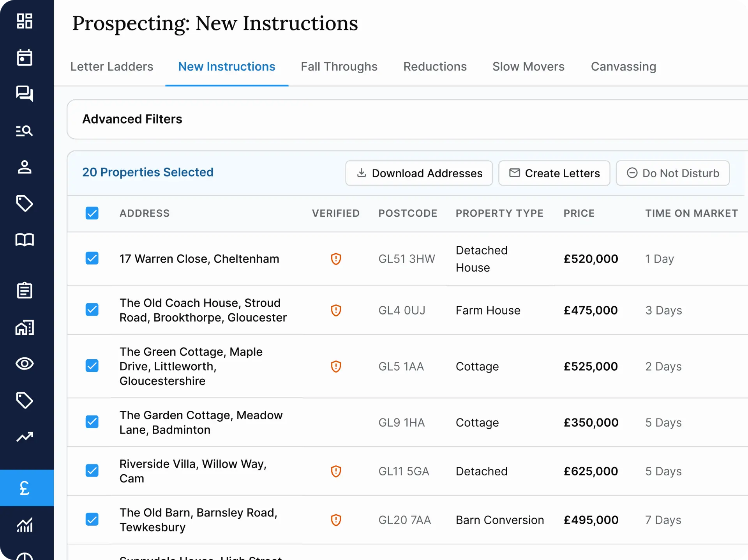748x560 pixels.
Task: Click the lower price tag sidebar icon
Action: [x=25, y=400]
